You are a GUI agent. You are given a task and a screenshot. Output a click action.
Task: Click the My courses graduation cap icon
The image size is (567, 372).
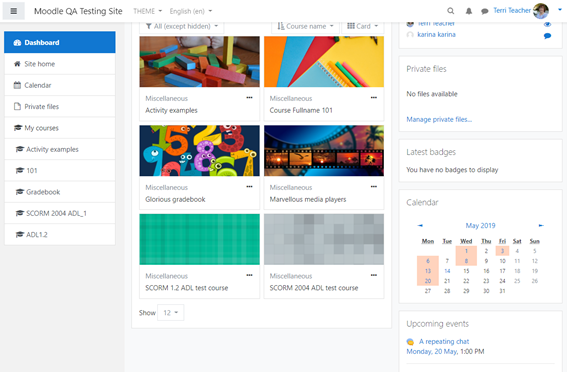point(18,128)
